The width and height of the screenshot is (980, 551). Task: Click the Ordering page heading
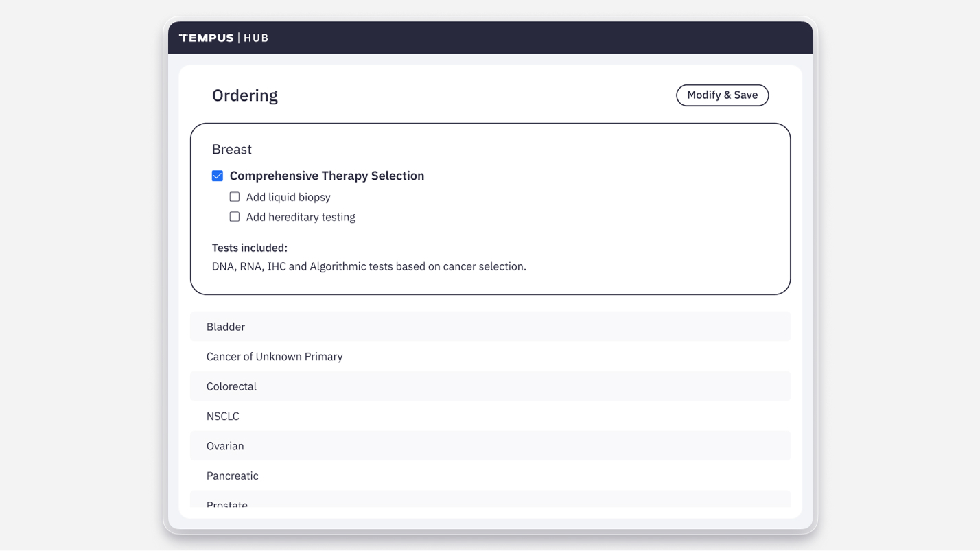pyautogui.click(x=245, y=95)
